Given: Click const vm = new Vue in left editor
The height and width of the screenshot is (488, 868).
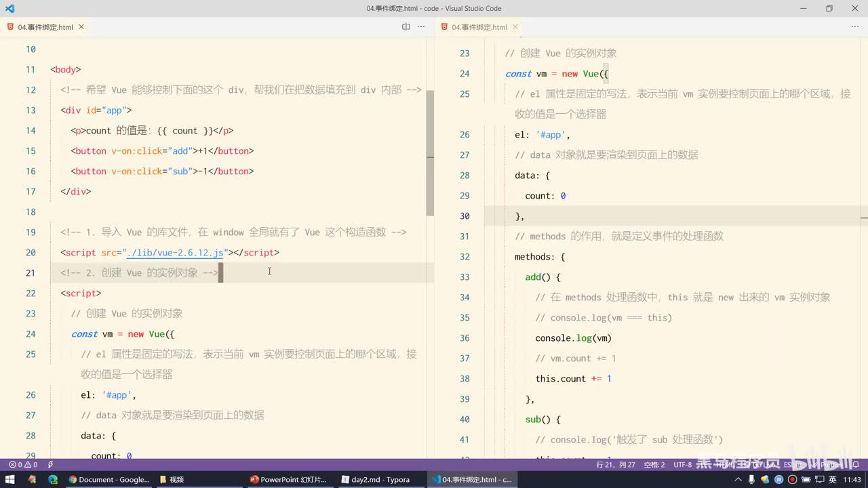Looking at the screenshot, I should 123,333.
